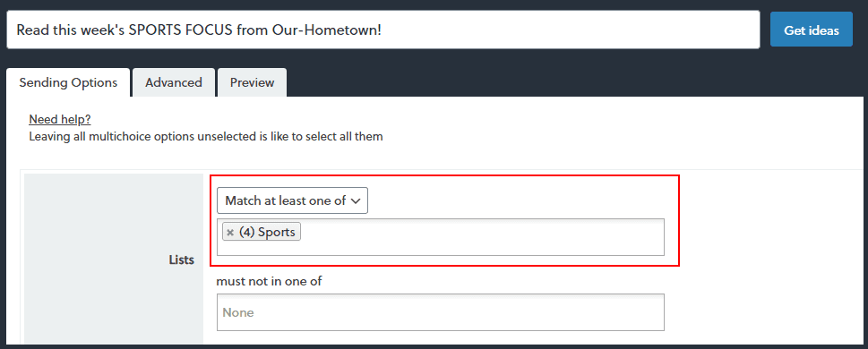Click the word "Match" in the dropdown
The width and height of the screenshot is (868, 349).
tap(243, 200)
